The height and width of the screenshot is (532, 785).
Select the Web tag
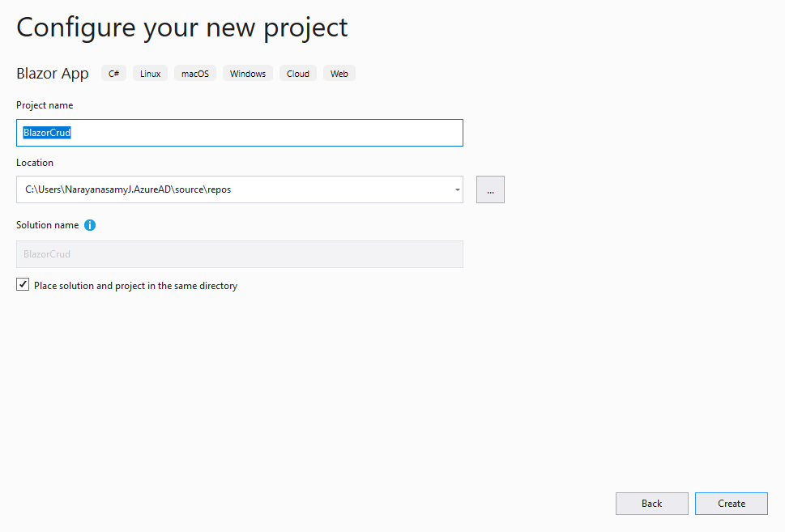pyautogui.click(x=339, y=74)
